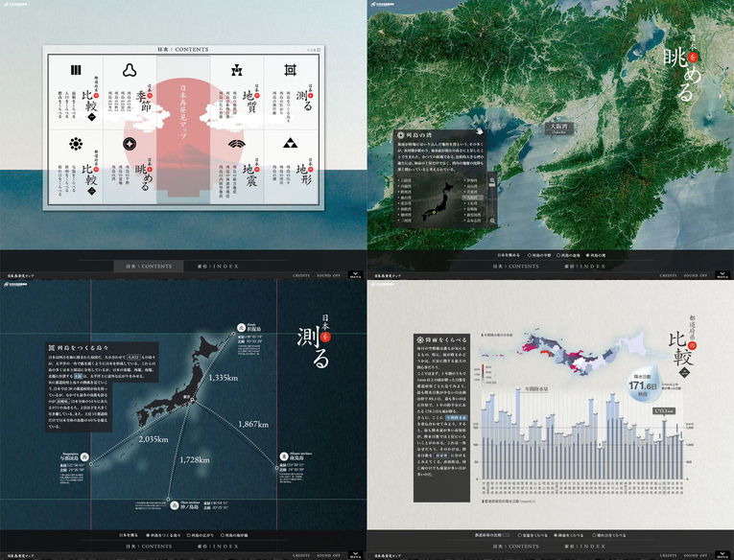
Task: Expand the menu chevron on the rainfall chart page
Action: point(722,556)
